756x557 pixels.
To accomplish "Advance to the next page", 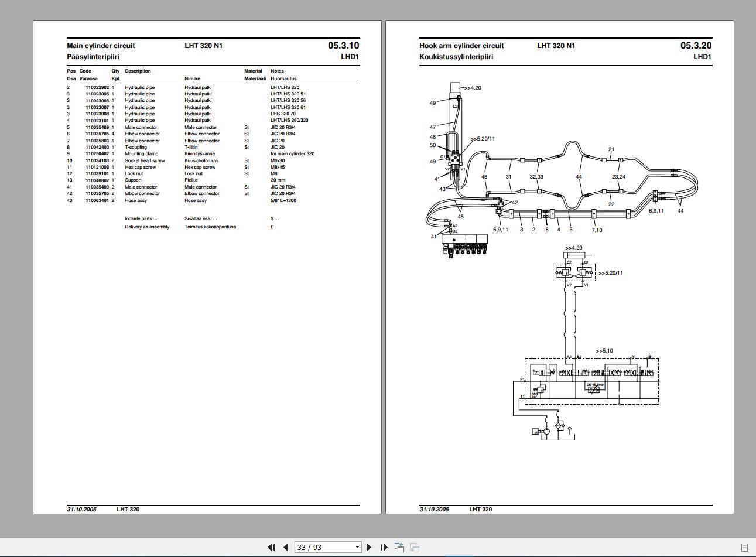I will click(370, 546).
